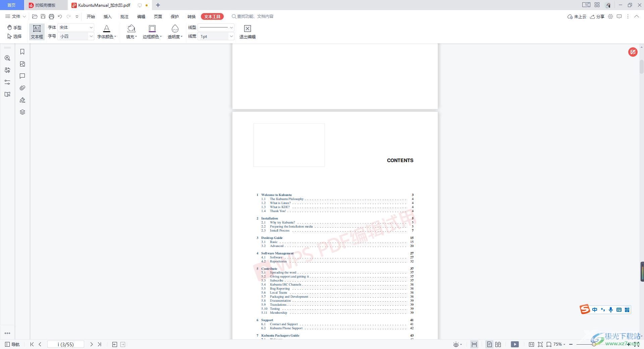Switch to two-page view

coord(498,344)
